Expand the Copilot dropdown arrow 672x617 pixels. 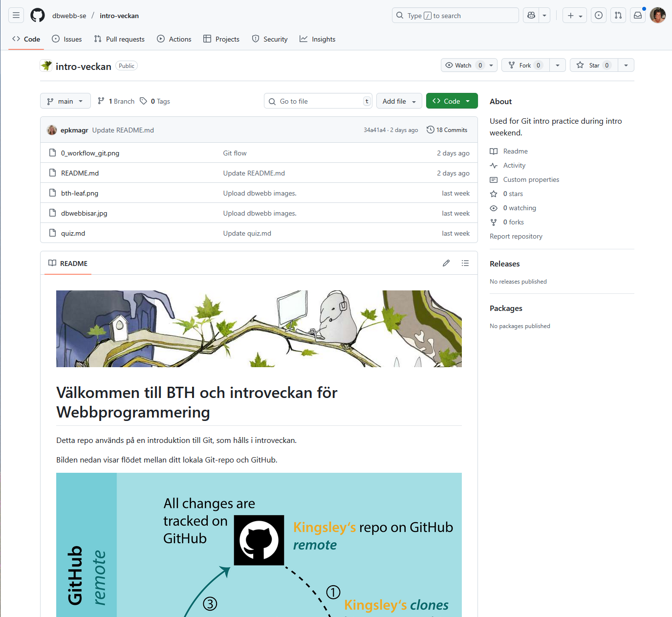[x=544, y=15]
